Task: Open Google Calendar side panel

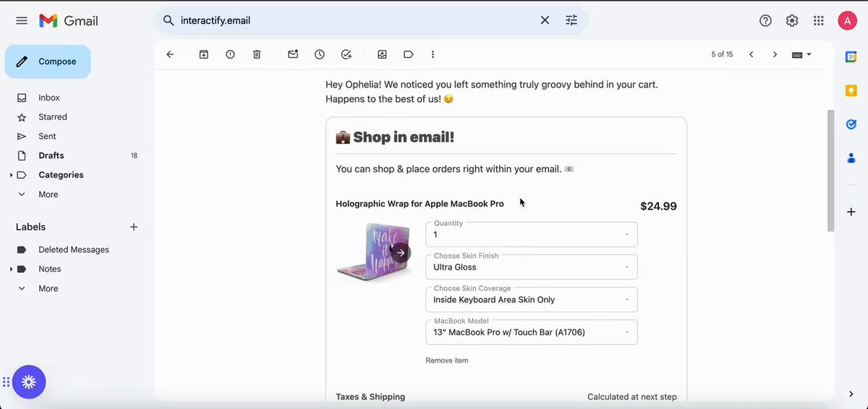Action: point(851,56)
